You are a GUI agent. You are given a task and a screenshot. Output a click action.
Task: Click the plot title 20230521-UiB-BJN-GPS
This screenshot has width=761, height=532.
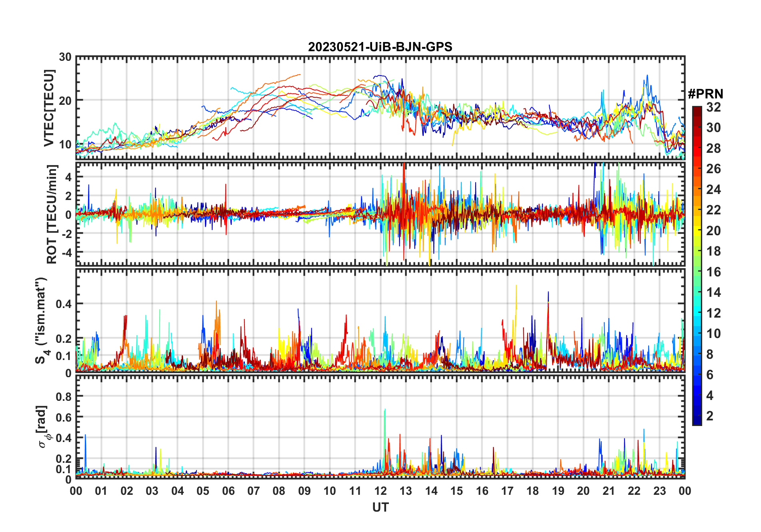pyautogui.click(x=380, y=47)
